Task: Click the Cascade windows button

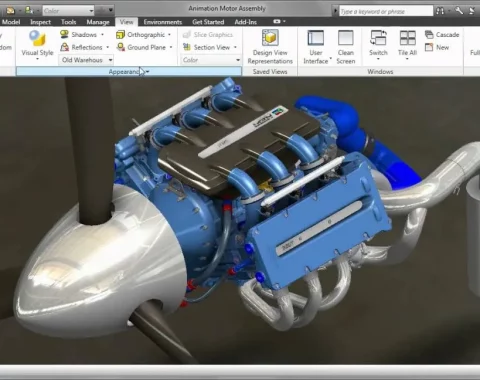Action: (442, 35)
